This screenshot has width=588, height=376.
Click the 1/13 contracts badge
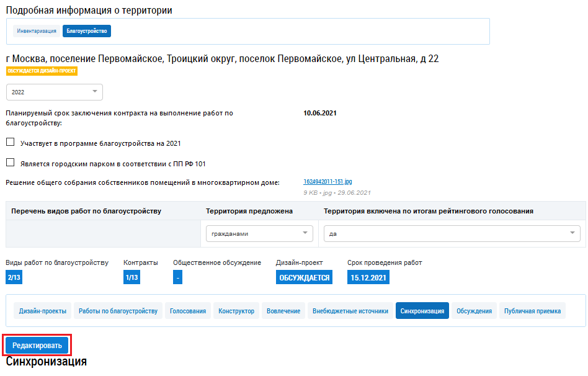(131, 277)
